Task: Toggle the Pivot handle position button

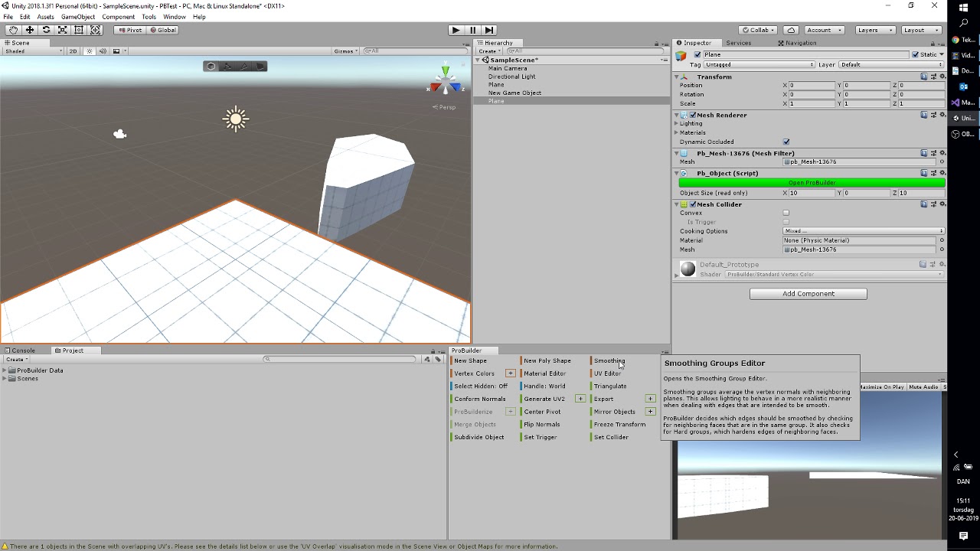Action: point(129,30)
